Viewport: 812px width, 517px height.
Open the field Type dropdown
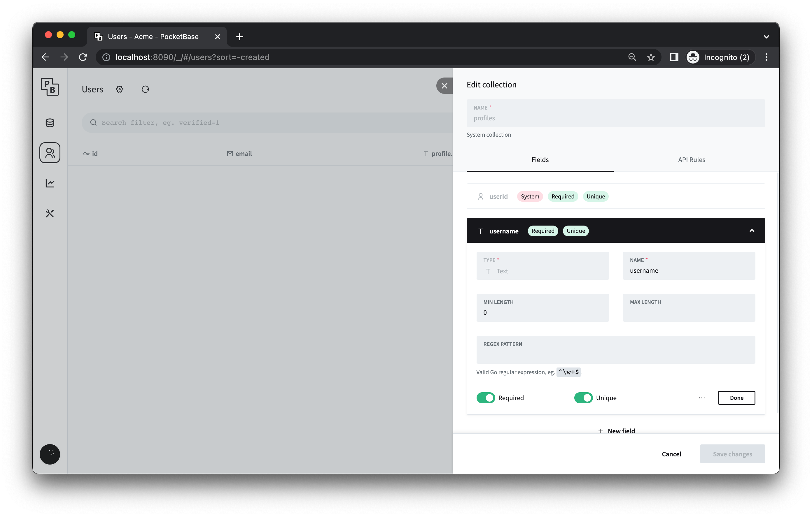[542, 265]
